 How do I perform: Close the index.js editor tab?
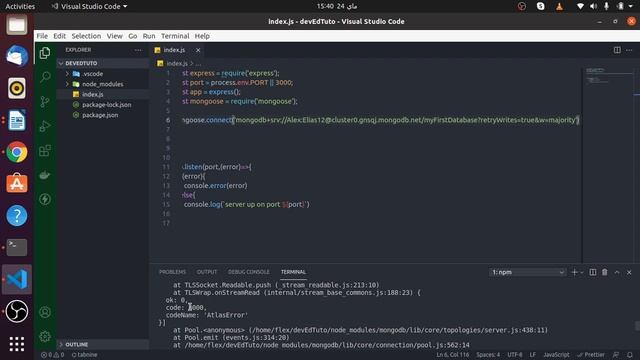[x=198, y=50]
